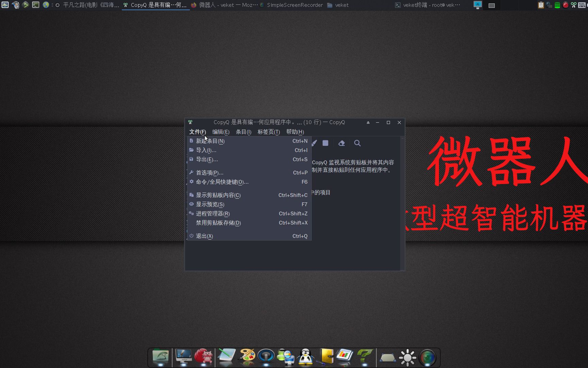
Task: Click the green play arrow panel icon
Action: [26, 5]
